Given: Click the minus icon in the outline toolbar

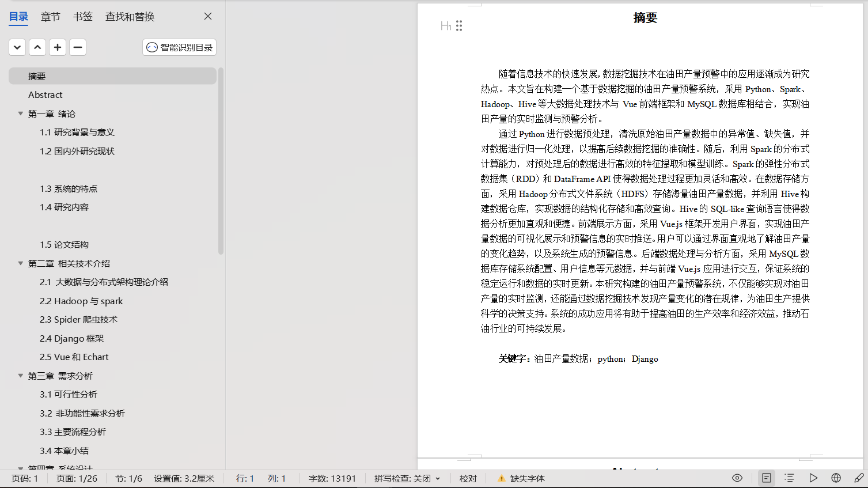Looking at the screenshot, I should (78, 47).
